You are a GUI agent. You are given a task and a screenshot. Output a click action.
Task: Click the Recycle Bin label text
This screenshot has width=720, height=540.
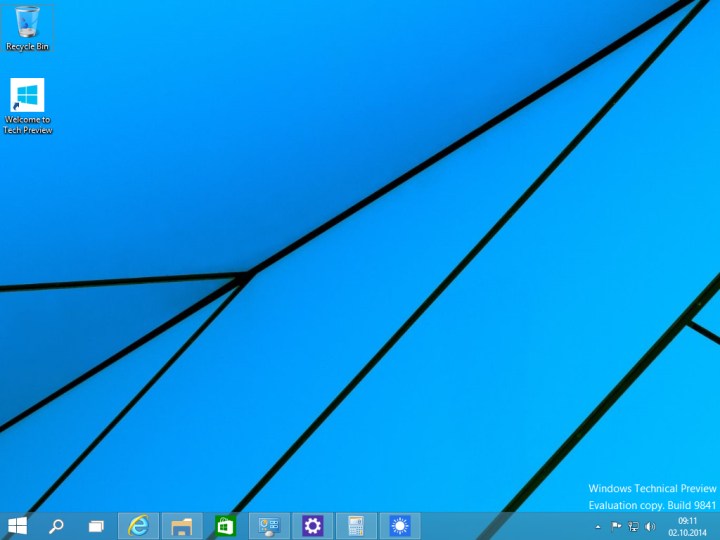(27, 46)
